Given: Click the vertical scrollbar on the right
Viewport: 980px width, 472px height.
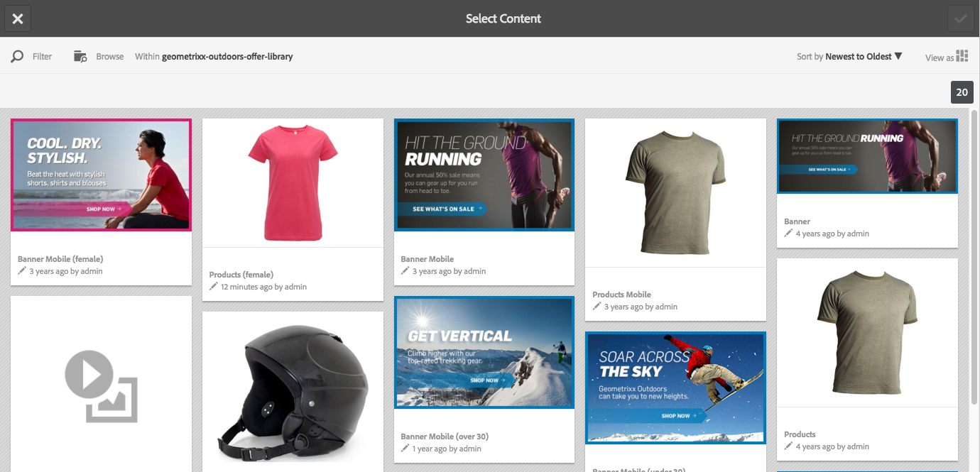Looking at the screenshot, I should click(974, 256).
